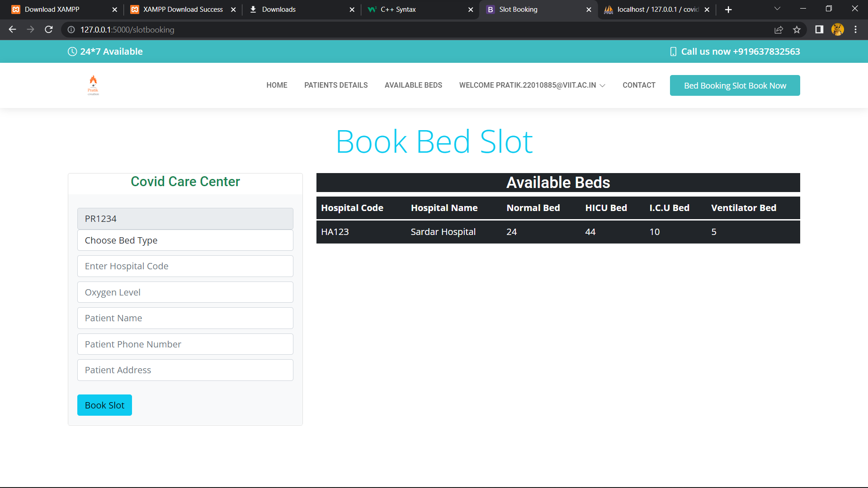View site information icon in address bar

[71, 30]
